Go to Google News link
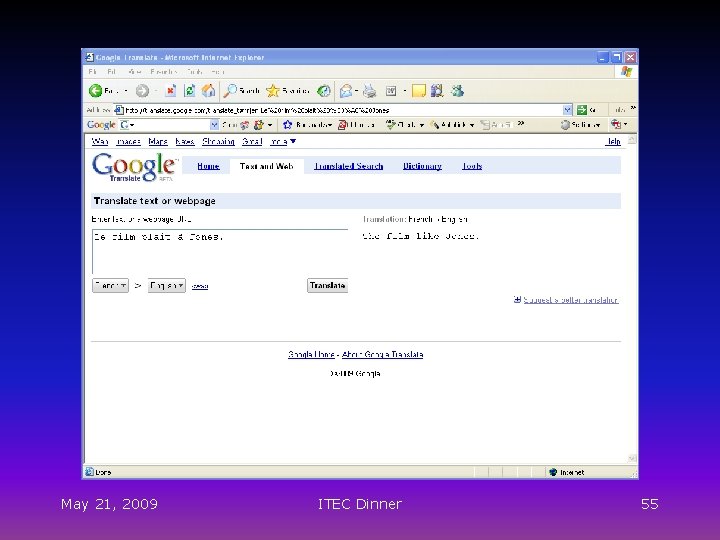 click(x=185, y=141)
